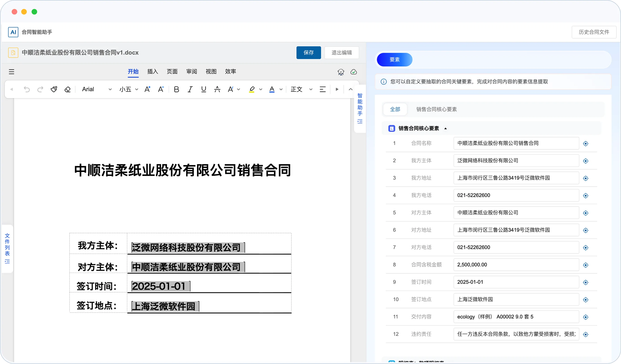This screenshot has height=364, width=621.
Task: Locate 我方主体 in document
Action: pyautogui.click(x=586, y=161)
